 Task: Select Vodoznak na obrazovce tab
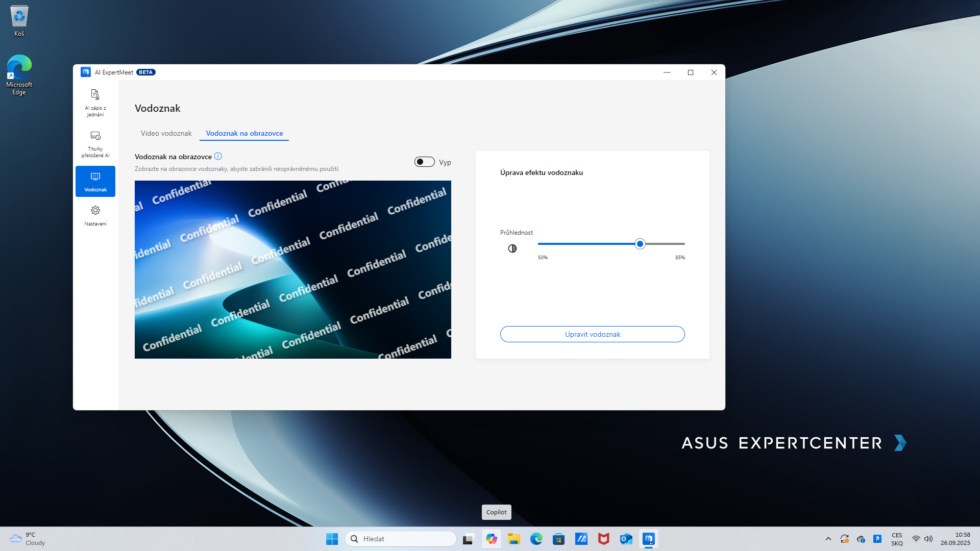click(244, 133)
